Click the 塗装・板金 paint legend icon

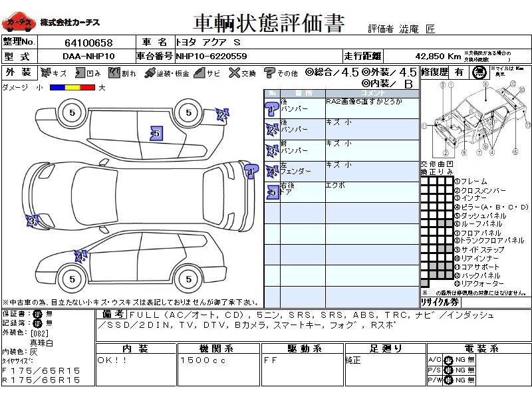(150, 72)
